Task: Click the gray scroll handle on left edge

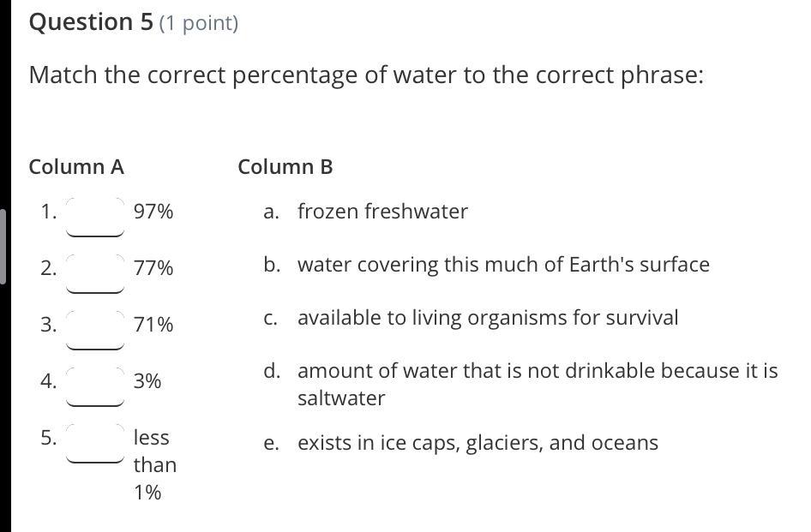Action: [3, 246]
